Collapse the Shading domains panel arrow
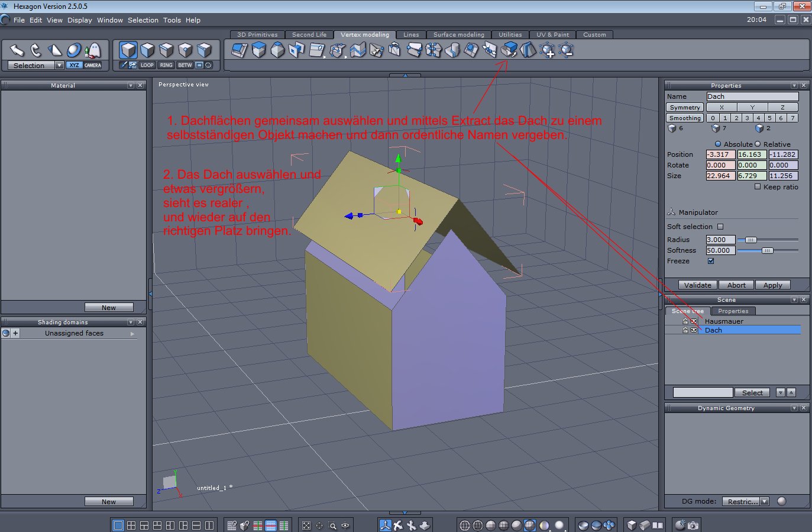The image size is (812, 532). (131, 322)
